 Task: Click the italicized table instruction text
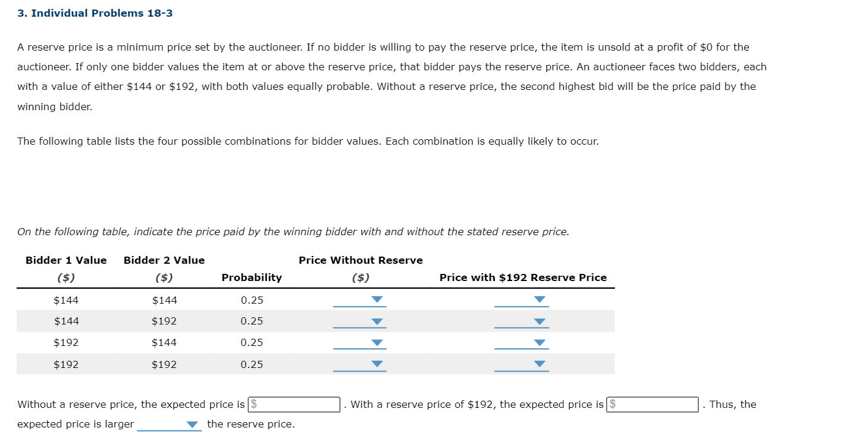[x=293, y=232]
